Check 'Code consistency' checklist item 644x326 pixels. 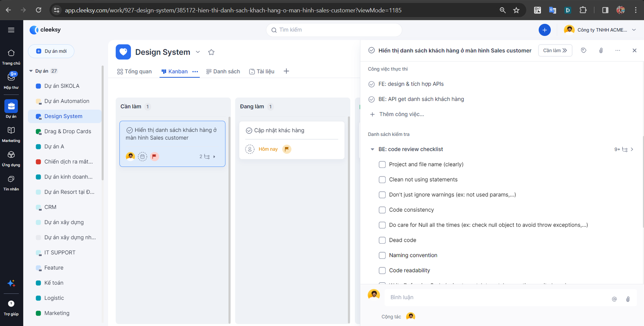click(382, 210)
